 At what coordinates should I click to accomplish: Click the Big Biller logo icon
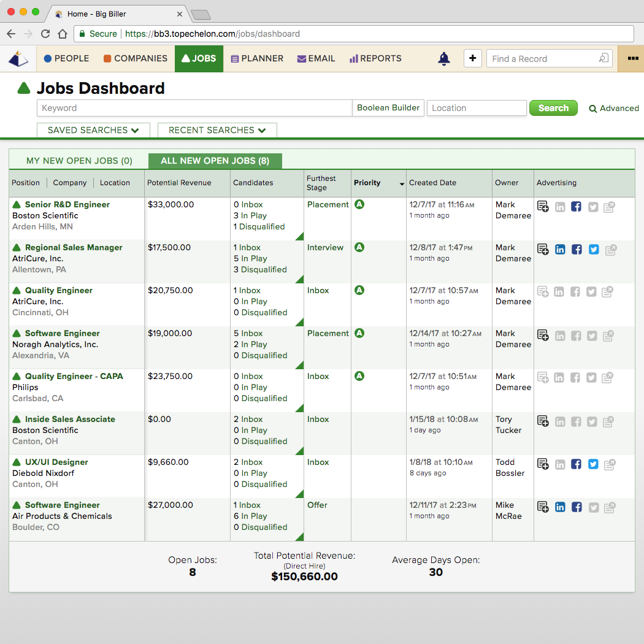tap(18, 59)
